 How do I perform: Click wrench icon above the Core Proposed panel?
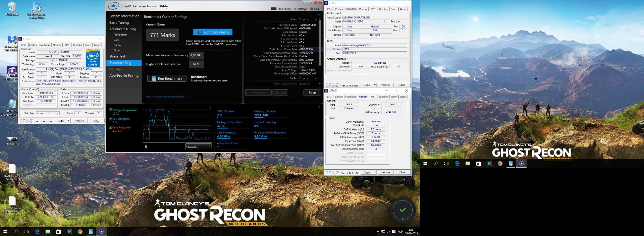(319, 15)
